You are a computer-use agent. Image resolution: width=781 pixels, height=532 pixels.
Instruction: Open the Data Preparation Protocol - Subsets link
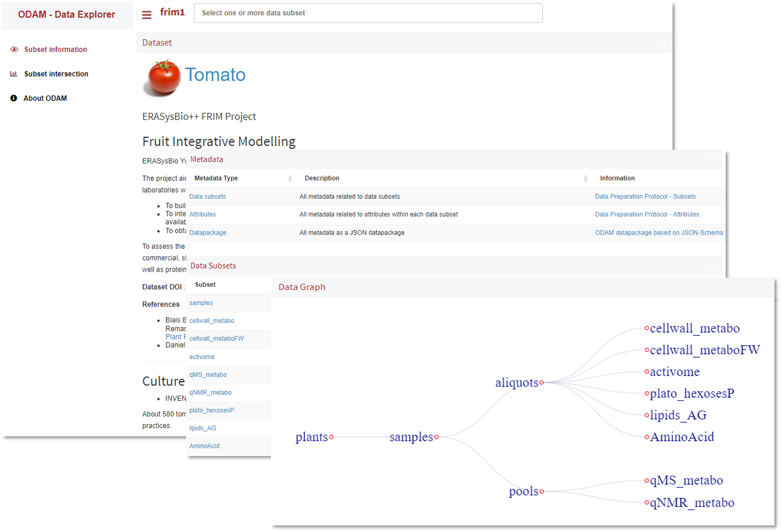[645, 197]
